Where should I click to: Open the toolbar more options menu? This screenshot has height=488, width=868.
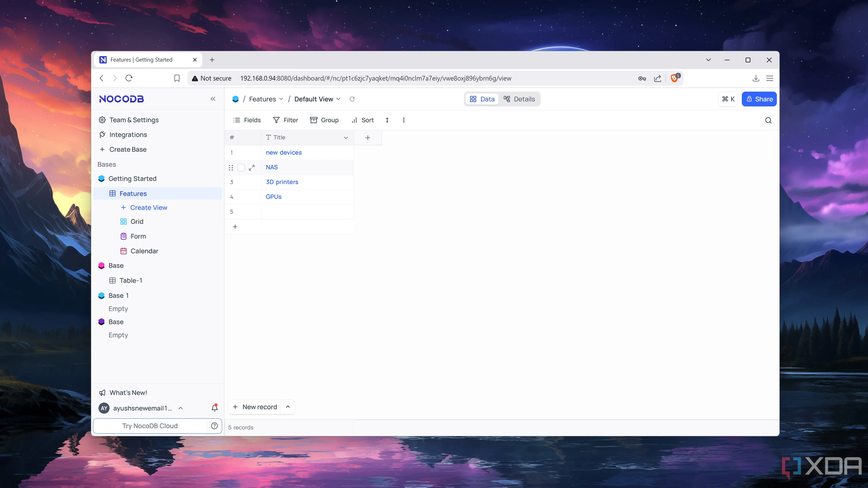[404, 120]
